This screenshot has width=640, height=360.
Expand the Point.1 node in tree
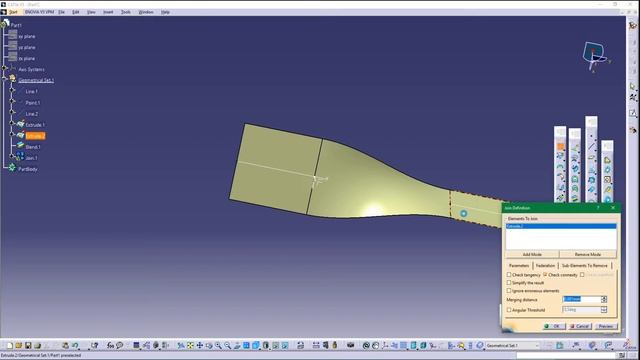[12, 101]
